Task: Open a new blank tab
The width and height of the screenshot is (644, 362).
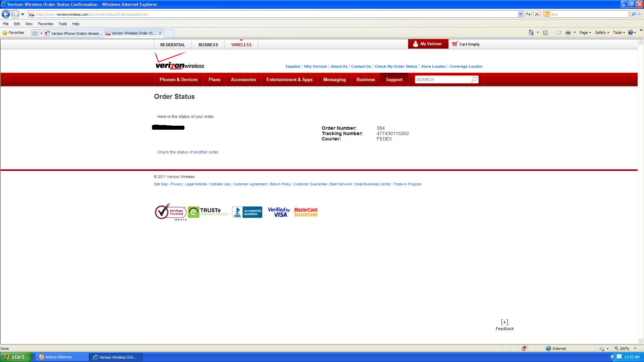Action: pos(169,33)
